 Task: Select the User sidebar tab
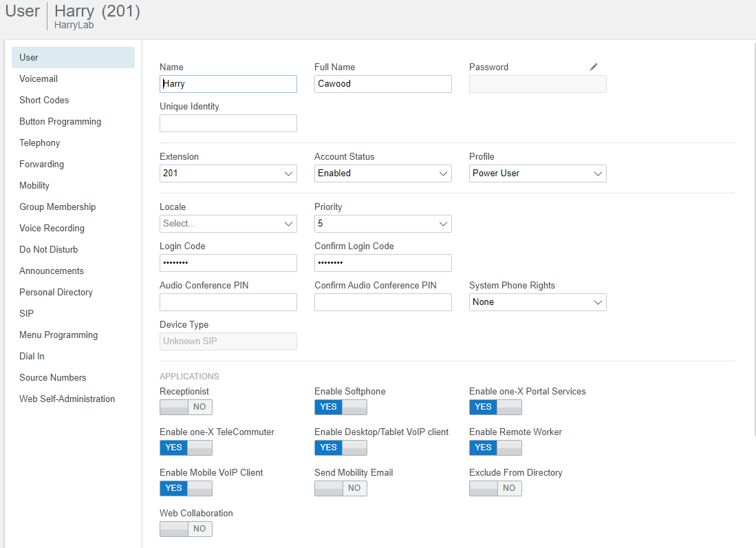tap(74, 57)
